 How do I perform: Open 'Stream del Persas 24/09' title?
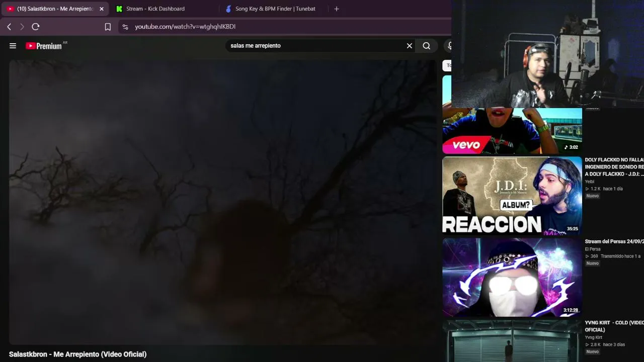pos(614,242)
